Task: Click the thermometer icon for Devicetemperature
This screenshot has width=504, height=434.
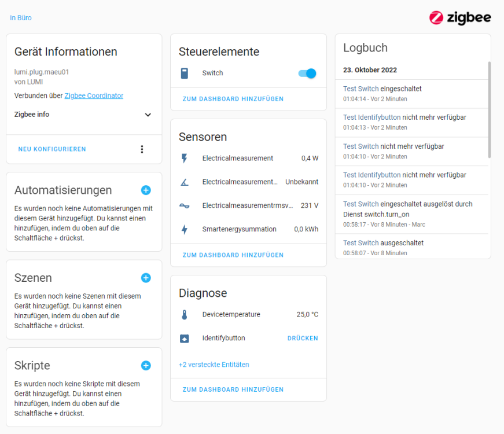Action: (185, 314)
